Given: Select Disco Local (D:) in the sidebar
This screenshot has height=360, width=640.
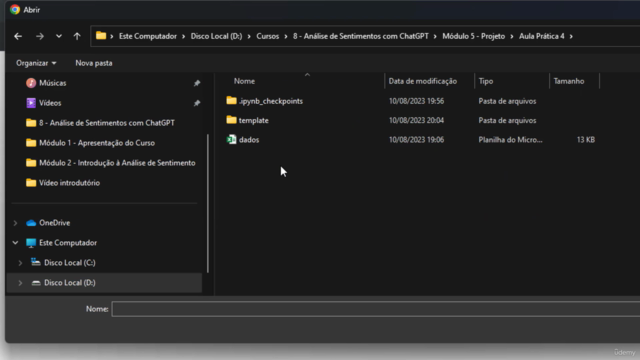Looking at the screenshot, I should coord(70,283).
